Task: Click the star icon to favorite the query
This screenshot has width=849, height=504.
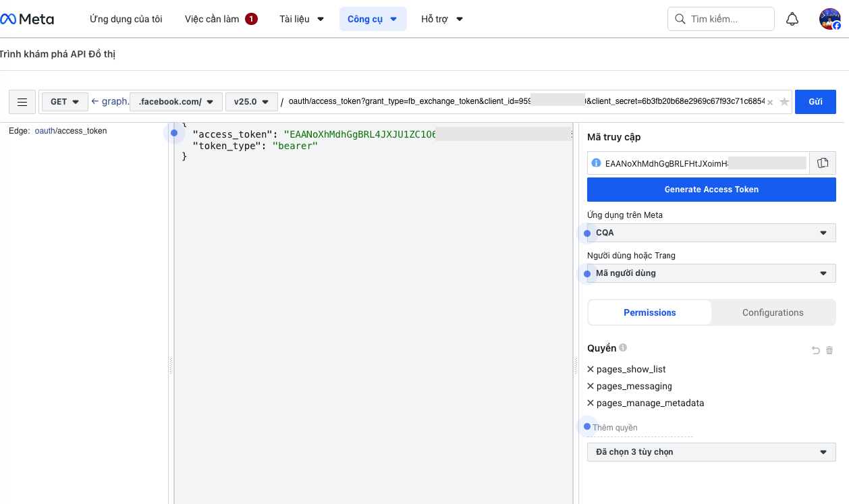Action: (x=784, y=102)
